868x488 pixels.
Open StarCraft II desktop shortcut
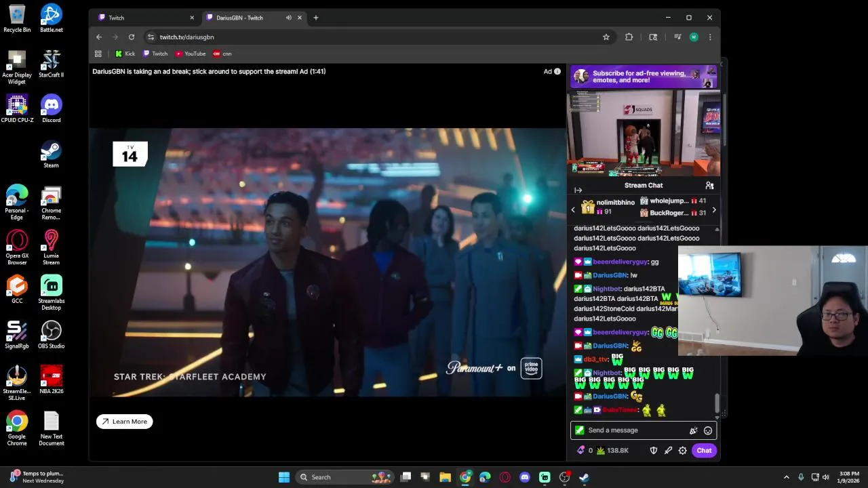click(52, 64)
